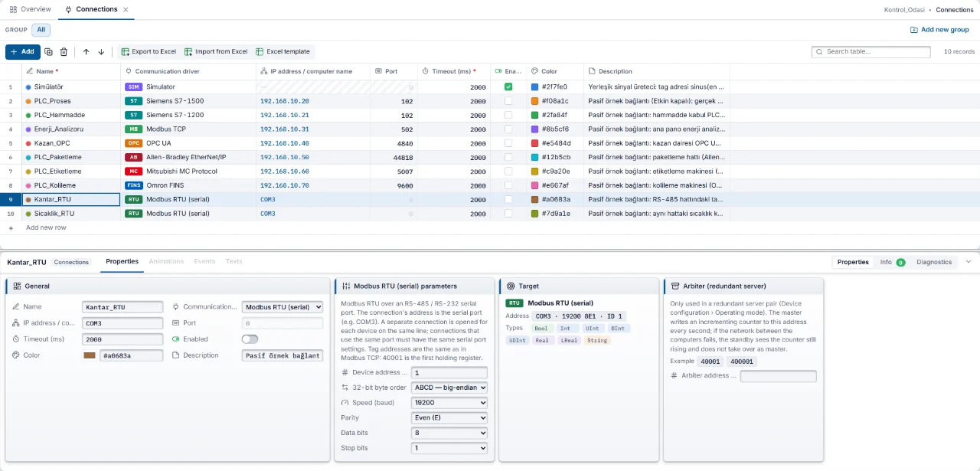Click the Modbus RTU parameters sliders icon

click(x=345, y=286)
